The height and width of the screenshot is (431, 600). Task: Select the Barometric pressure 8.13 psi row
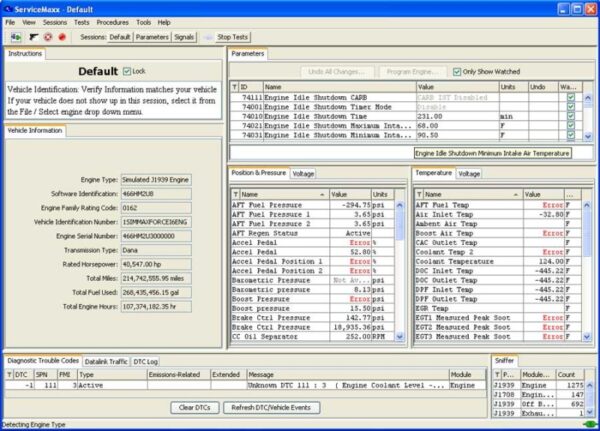pyautogui.click(x=312, y=290)
